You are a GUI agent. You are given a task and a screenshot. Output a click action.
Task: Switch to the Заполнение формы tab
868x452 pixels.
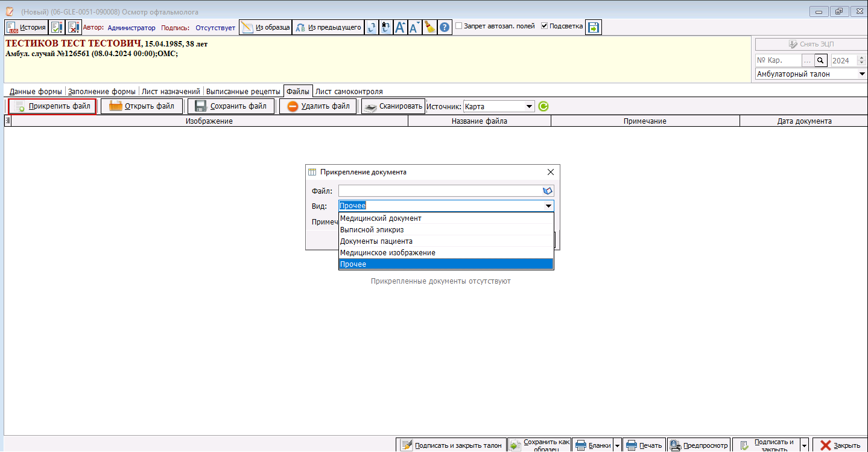coord(102,92)
